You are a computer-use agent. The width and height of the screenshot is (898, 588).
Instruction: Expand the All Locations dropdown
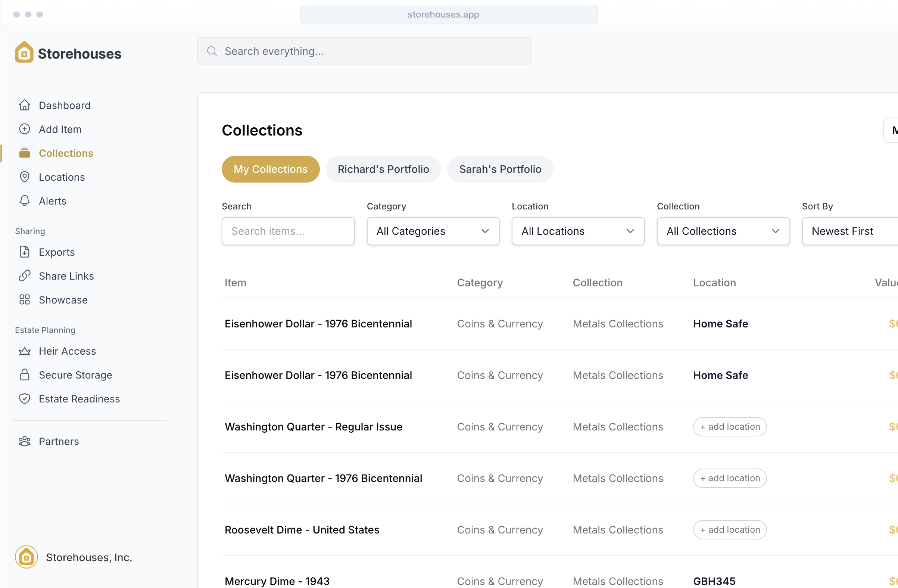coord(578,231)
